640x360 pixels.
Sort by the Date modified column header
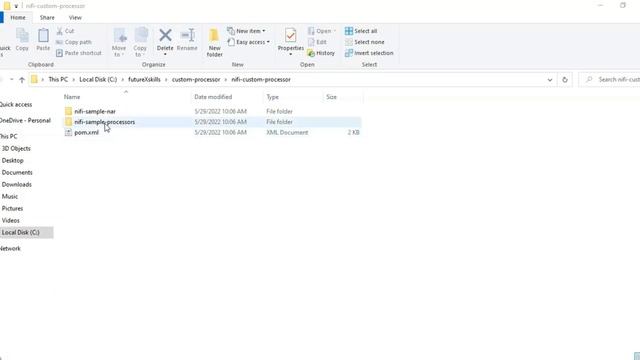point(213,97)
